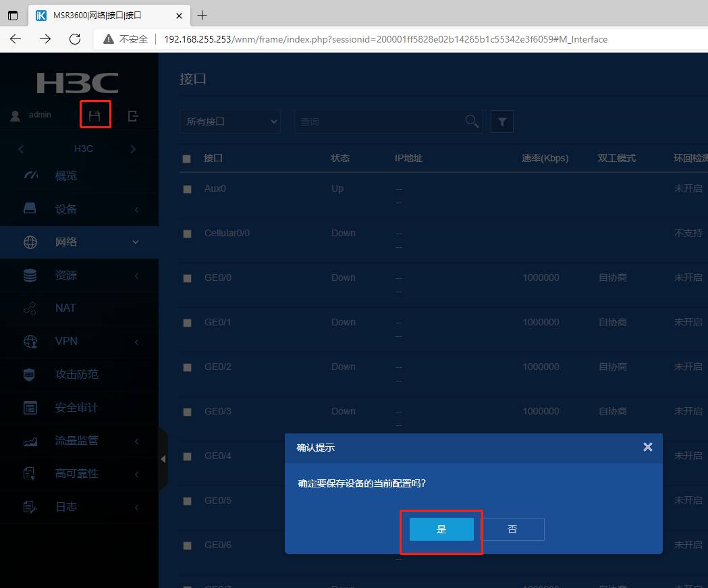
Task: Collapse the 网络 menu chevron
Action: point(136,242)
